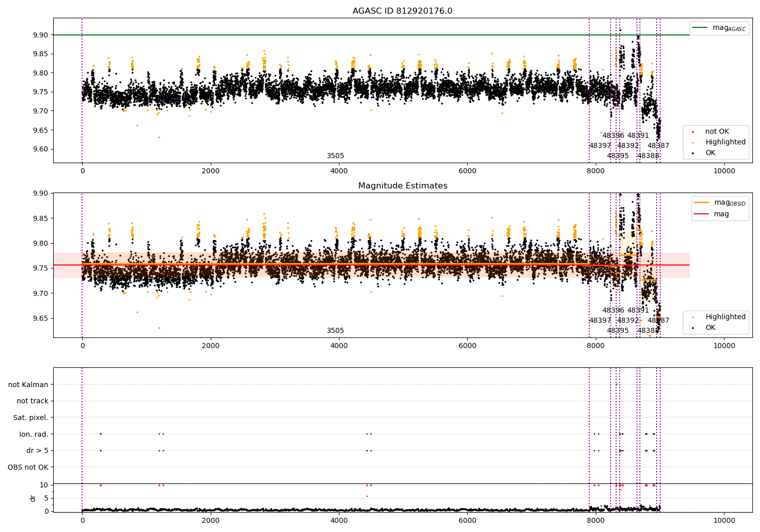Click 'OK' legend marker in middle plot
Image resolution: width=760 pixels, height=532 pixels.
click(693, 328)
